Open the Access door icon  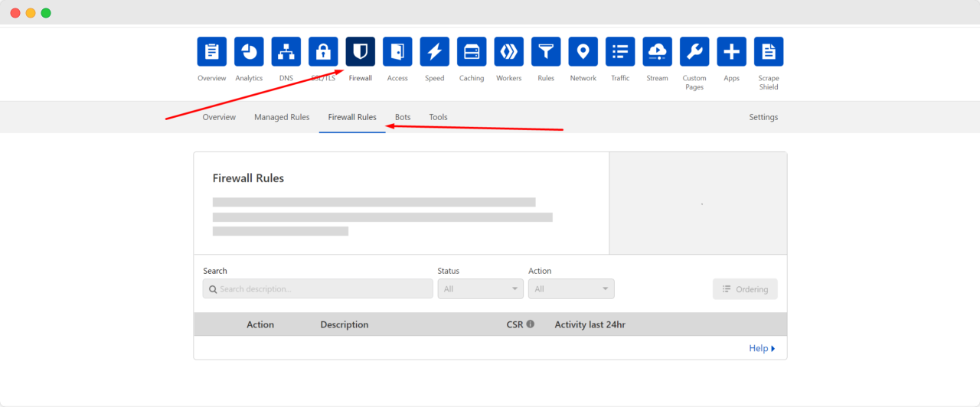pos(397,51)
